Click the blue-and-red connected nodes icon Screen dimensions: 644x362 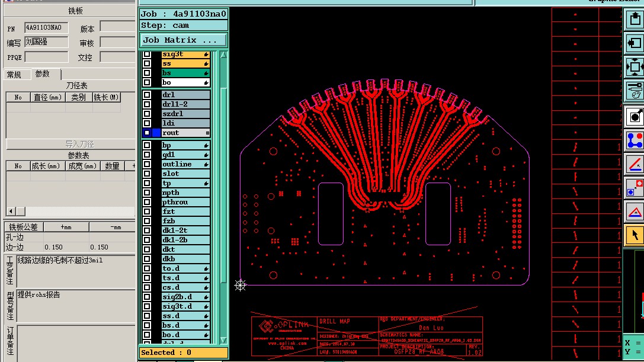(x=635, y=140)
